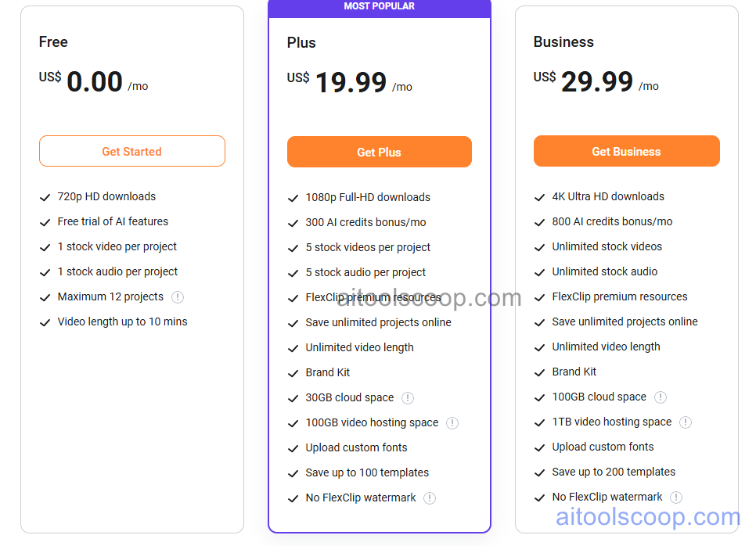The image size is (756, 546).
Task: Click info icon next to 100GB cloud space
Action: point(661,397)
